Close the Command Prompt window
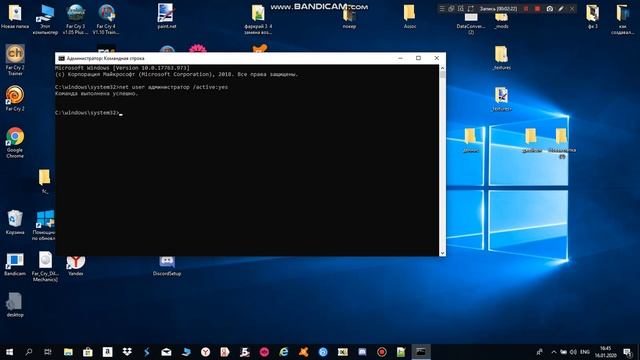 [436, 58]
